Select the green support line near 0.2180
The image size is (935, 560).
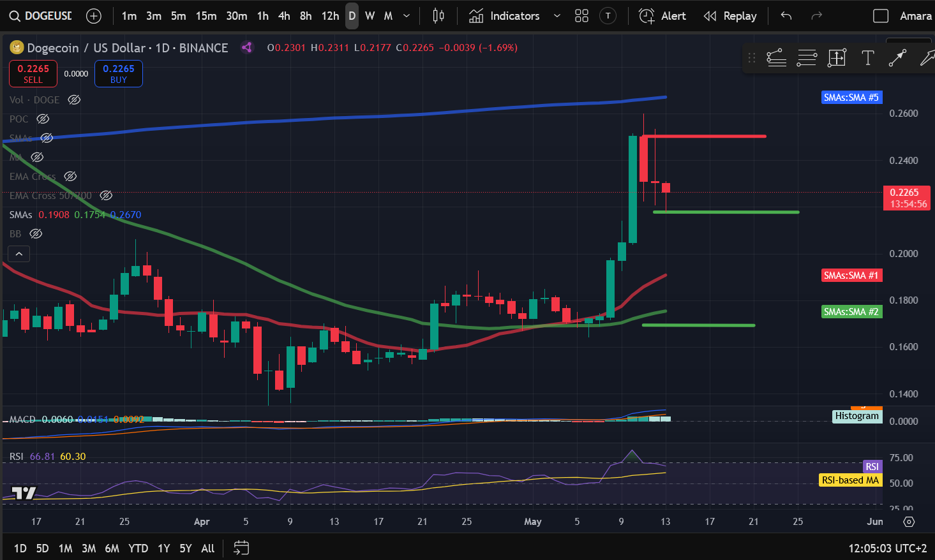(x=726, y=212)
